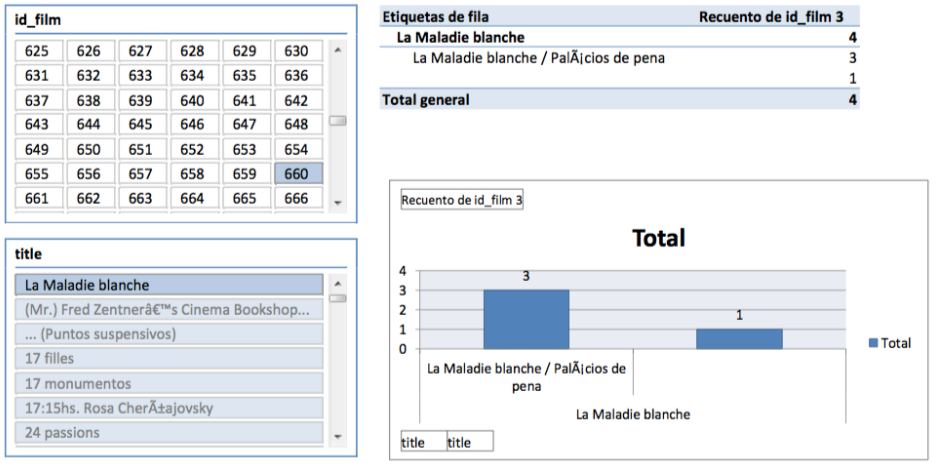Choose id_film value 654
Image resolution: width=938 pixels, height=466 pixels.
[x=299, y=149]
